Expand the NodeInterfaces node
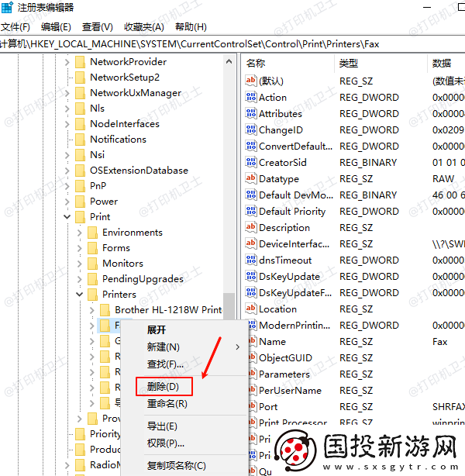The width and height of the screenshot is (465, 476). [67, 124]
